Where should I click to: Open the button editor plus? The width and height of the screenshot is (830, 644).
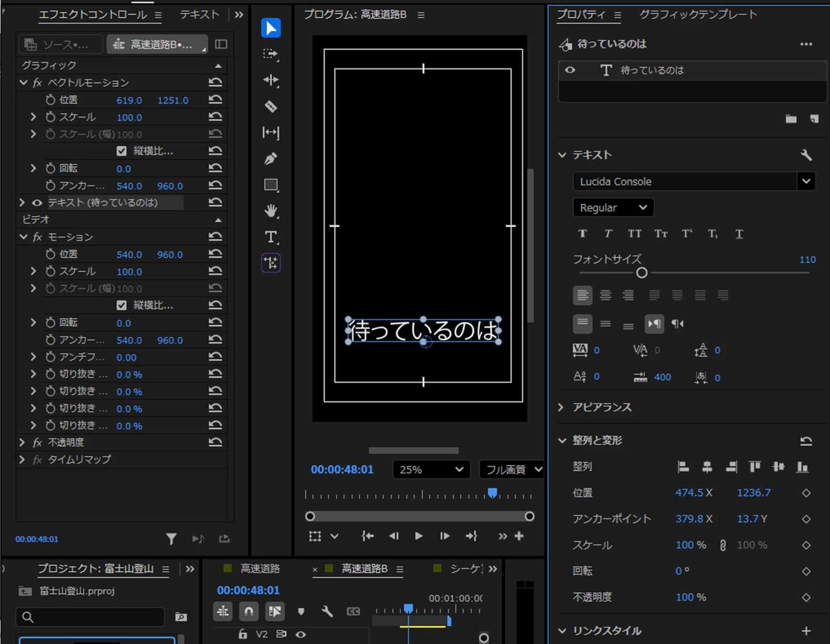(x=519, y=536)
